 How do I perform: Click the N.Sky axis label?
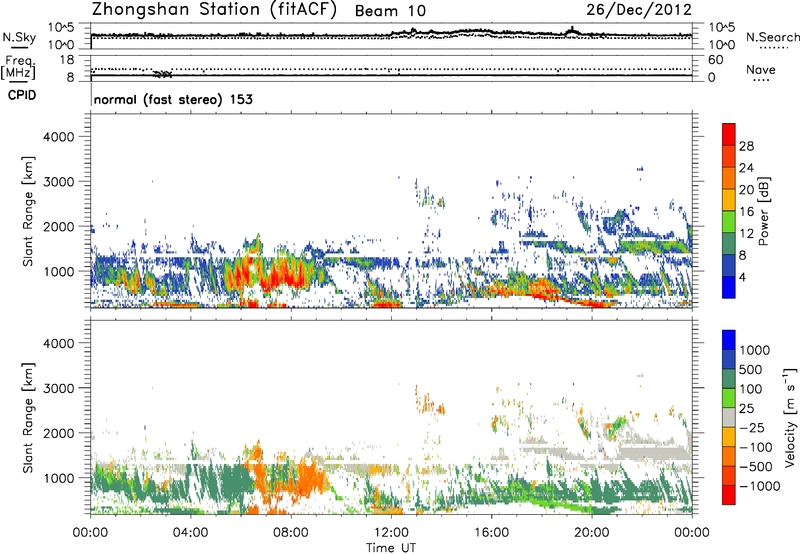pyautogui.click(x=19, y=37)
